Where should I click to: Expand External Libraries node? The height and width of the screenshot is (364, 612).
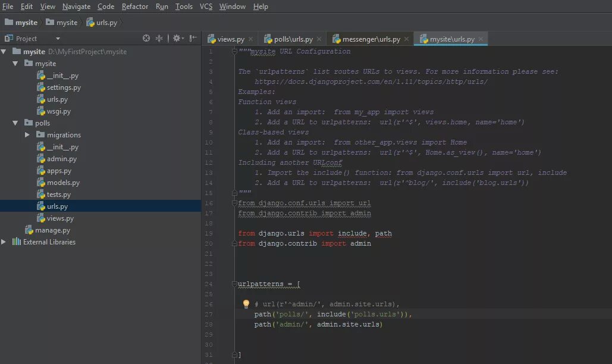[4, 242]
